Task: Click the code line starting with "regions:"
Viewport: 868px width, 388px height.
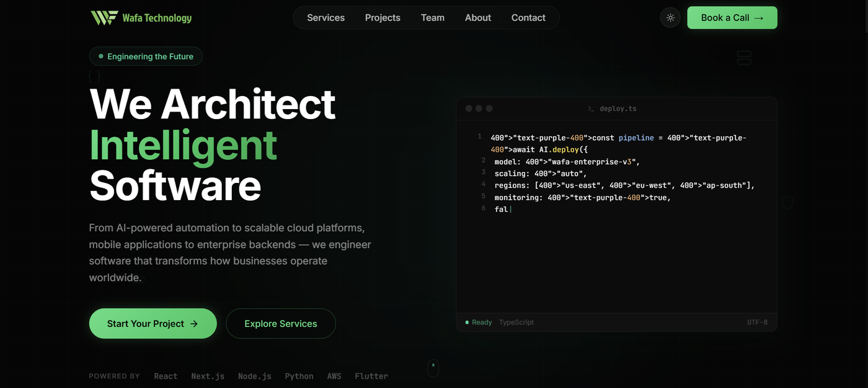Action: 624,185
